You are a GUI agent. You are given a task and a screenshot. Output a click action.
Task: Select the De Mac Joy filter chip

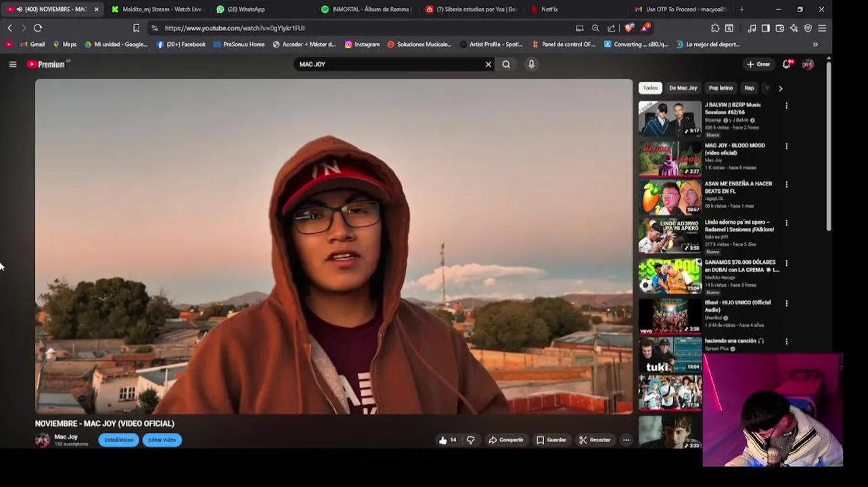click(683, 88)
